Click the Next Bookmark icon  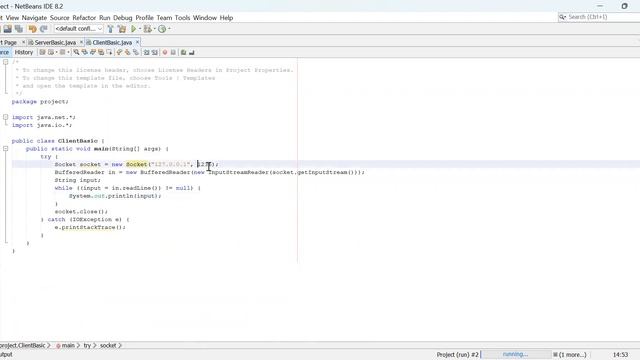point(127,52)
